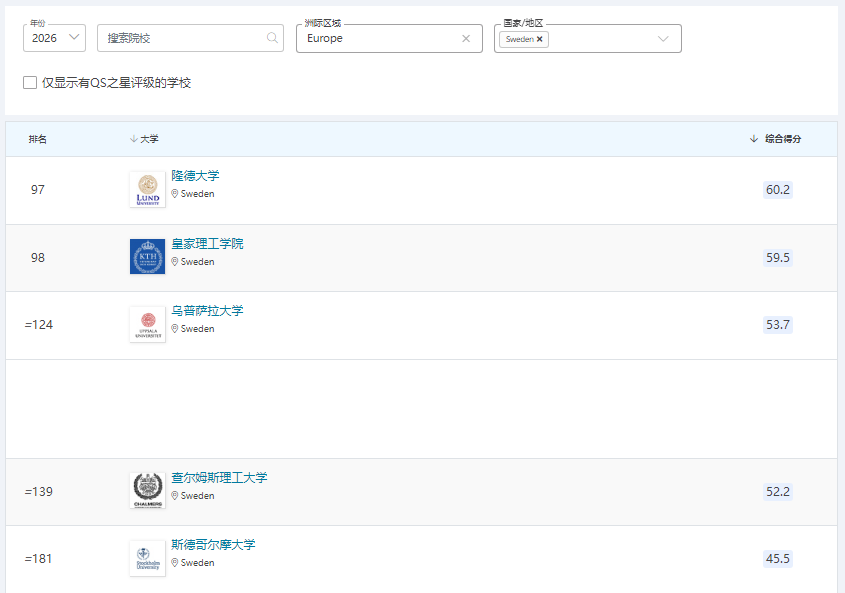
Task: Click the Uppsala Universitet seal logo
Action: coord(147,324)
